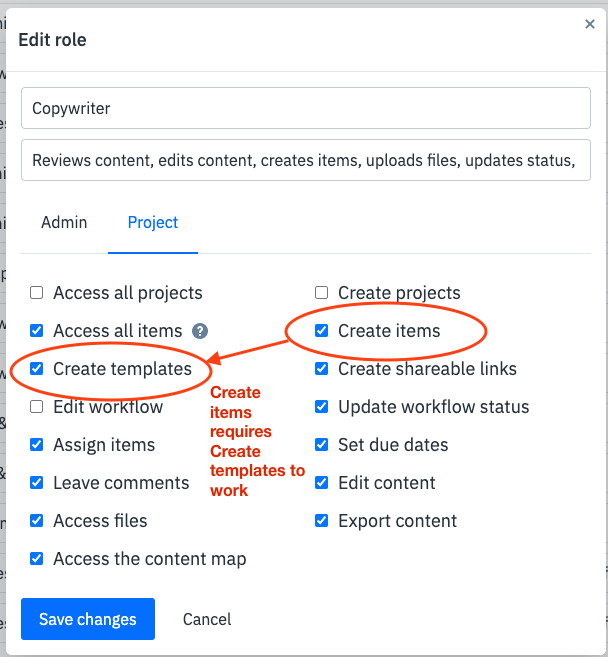The height and width of the screenshot is (657, 608).
Task: Uncheck the Assign items permission
Action: pyautogui.click(x=36, y=445)
